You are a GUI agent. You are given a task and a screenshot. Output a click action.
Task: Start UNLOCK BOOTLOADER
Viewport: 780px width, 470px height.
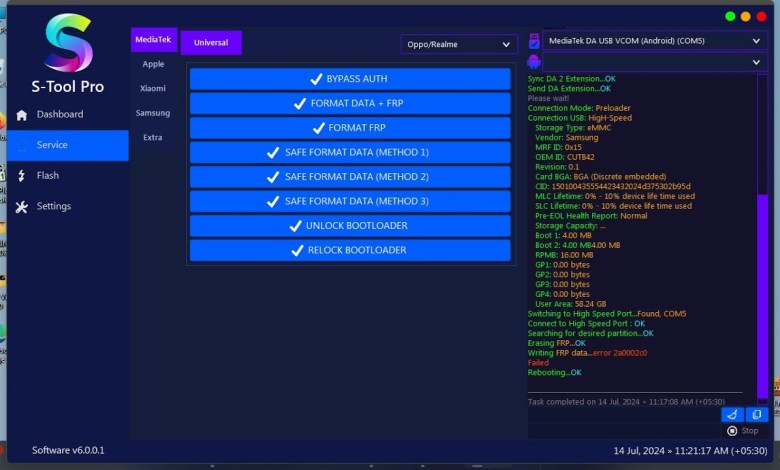[350, 226]
